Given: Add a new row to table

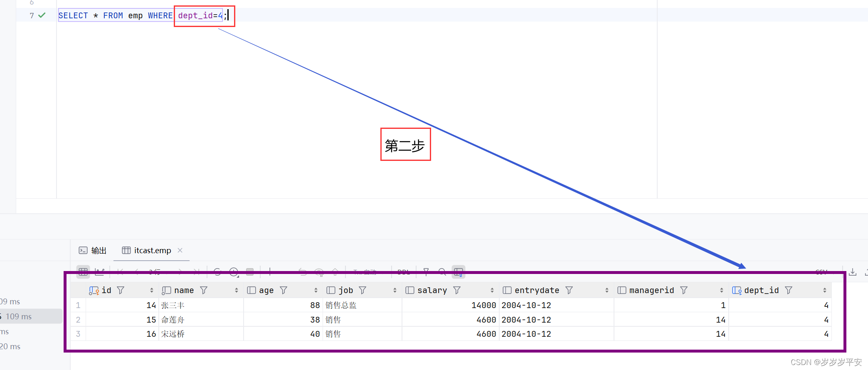Looking at the screenshot, I should [x=270, y=272].
